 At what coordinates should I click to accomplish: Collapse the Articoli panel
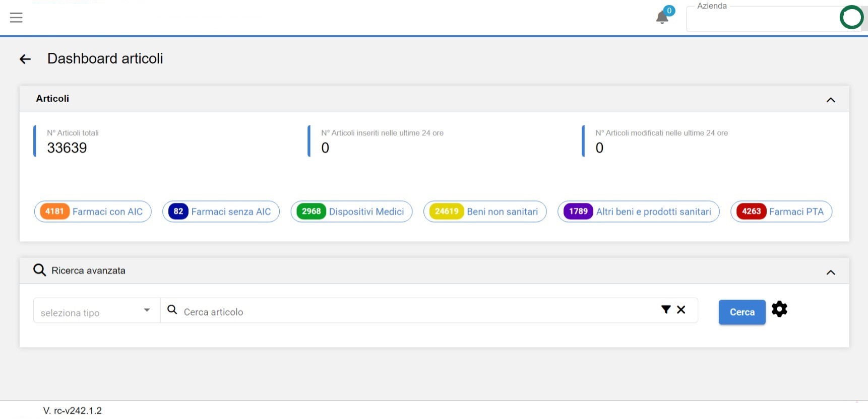(831, 100)
